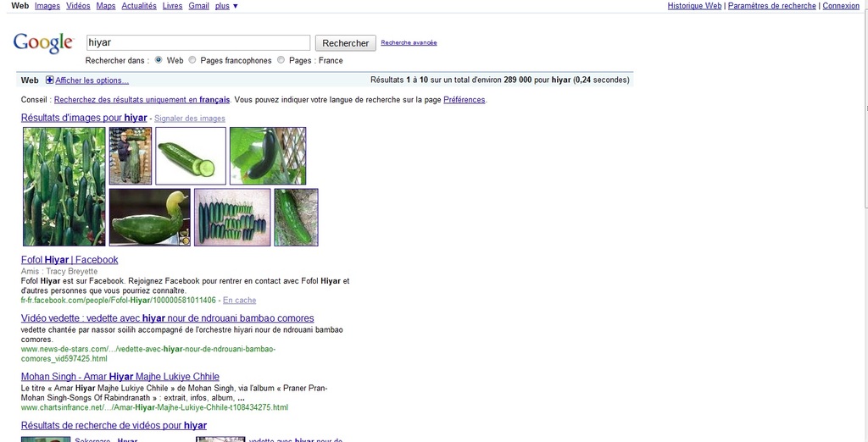This screenshot has width=868, height=442.
Task: Select 'Pages : France' radio button
Action: coord(281,60)
